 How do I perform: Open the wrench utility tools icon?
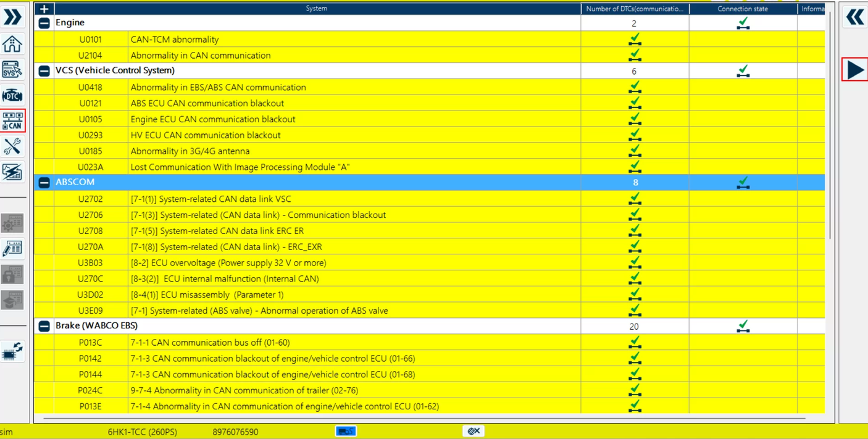(12, 146)
